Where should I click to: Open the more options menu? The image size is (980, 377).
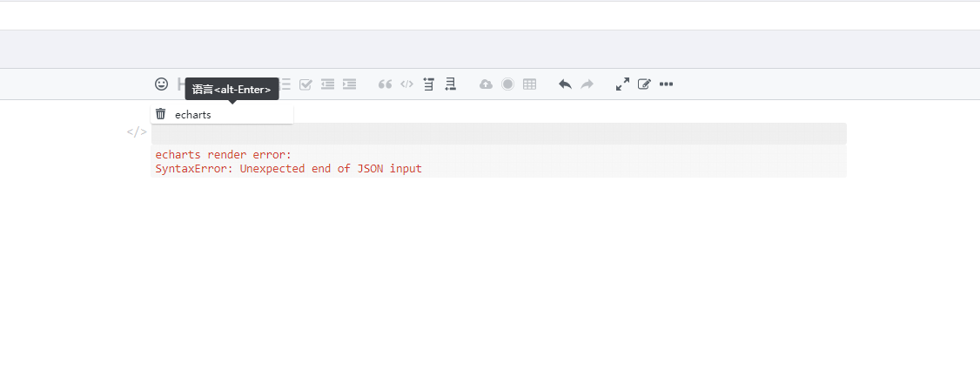[667, 84]
